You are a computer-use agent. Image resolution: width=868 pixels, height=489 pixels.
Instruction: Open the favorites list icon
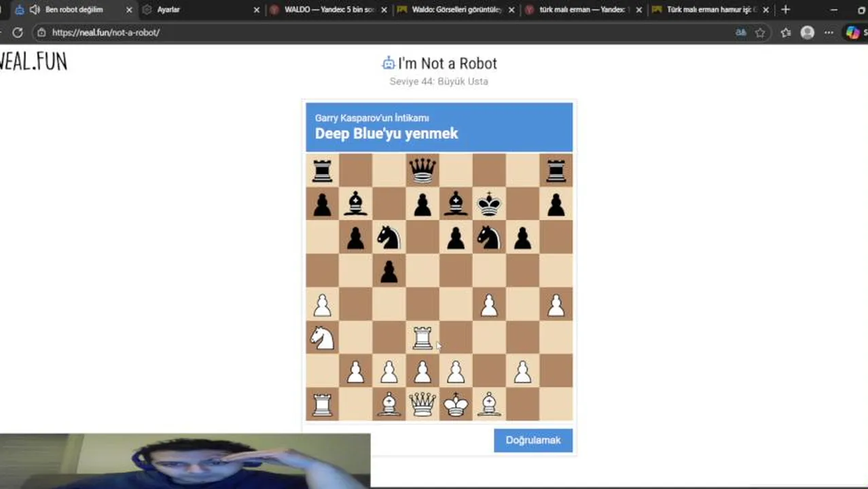(x=786, y=32)
